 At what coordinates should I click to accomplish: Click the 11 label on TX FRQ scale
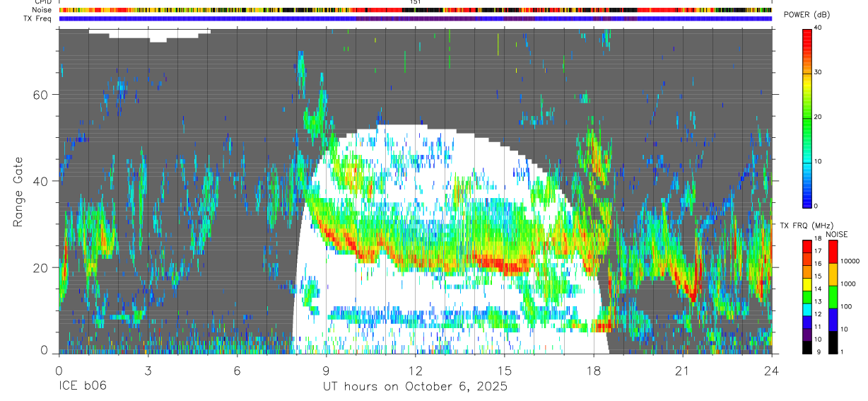click(818, 327)
